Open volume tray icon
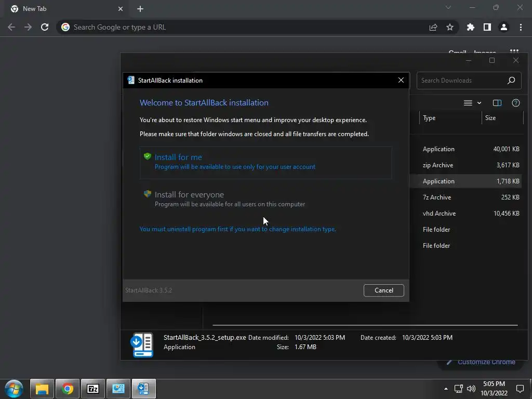 (471, 389)
